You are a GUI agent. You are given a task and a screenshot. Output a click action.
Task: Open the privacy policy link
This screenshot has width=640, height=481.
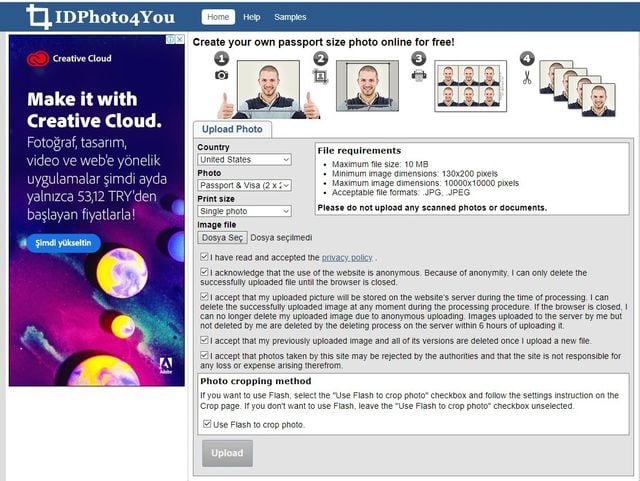pos(347,258)
